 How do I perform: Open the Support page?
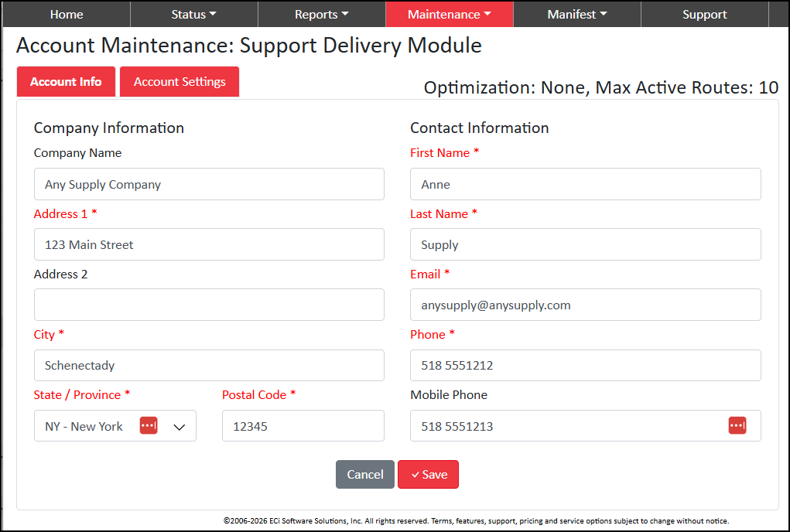[x=704, y=14]
